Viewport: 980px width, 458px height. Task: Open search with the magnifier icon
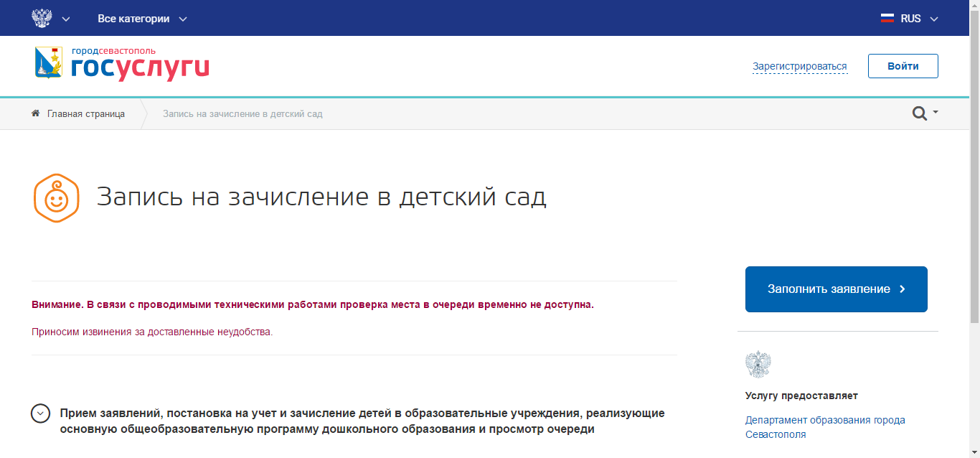pos(919,113)
